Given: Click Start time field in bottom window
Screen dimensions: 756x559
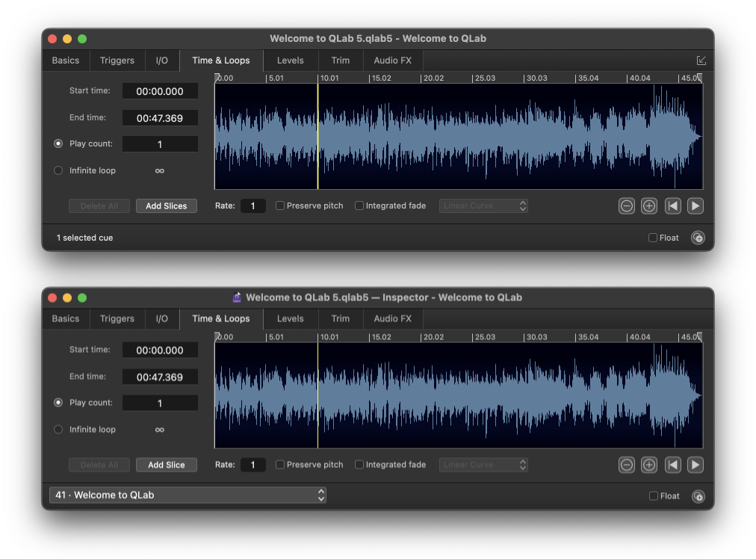Looking at the screenshot, I should pos(160,350).
